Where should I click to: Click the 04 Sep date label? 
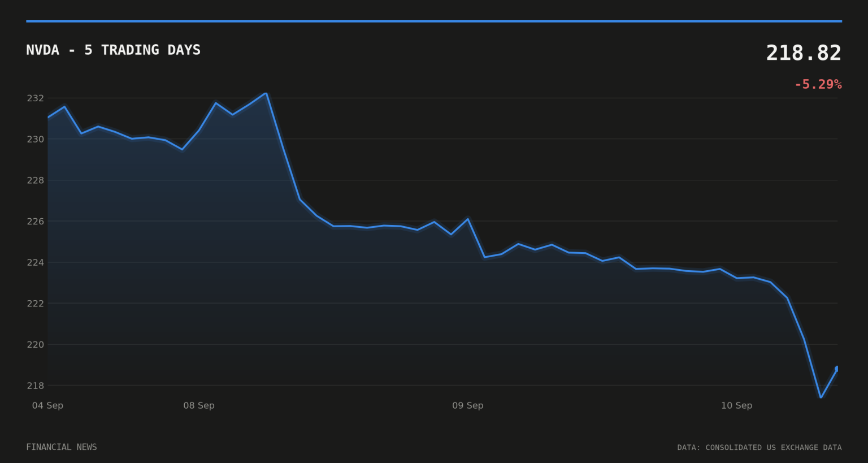[x=47, y=405]
